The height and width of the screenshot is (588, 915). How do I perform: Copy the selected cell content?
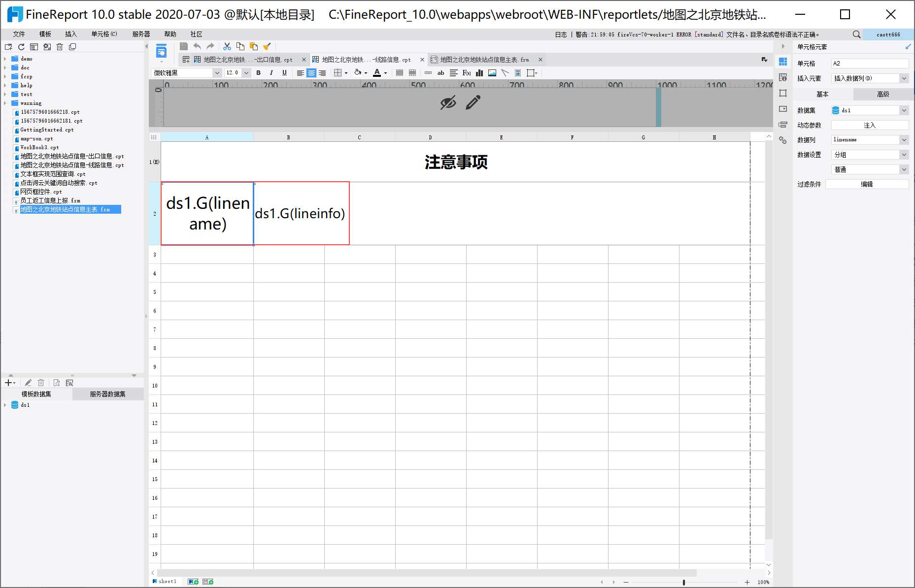pyautogui.click(x=240, y=46)
